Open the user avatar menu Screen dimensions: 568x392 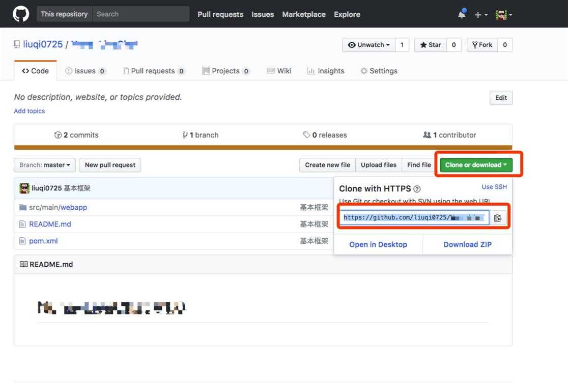click(504, 15)
